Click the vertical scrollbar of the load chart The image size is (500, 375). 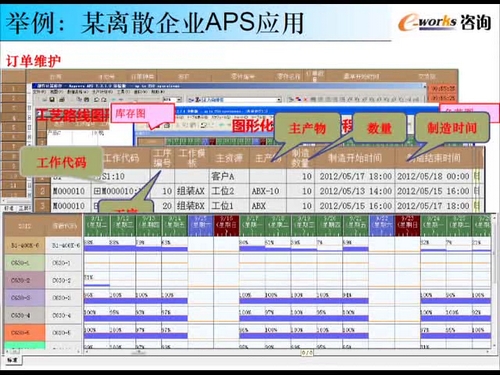coord(494,283)
